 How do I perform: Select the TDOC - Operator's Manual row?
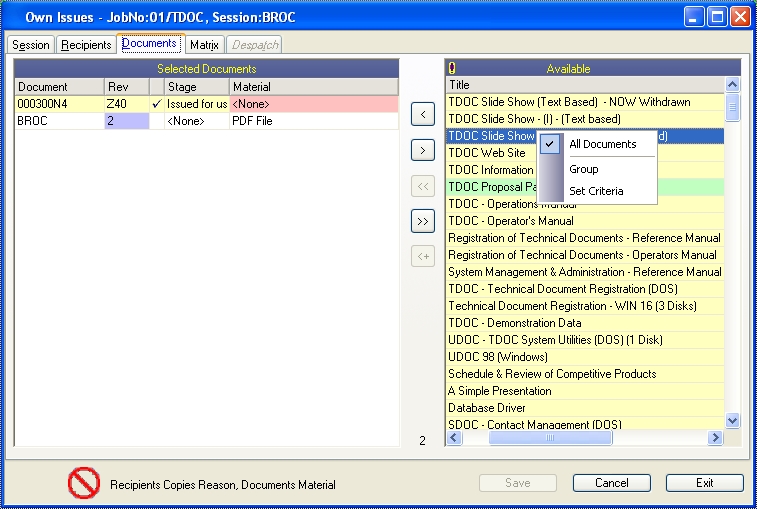(585, 221)
